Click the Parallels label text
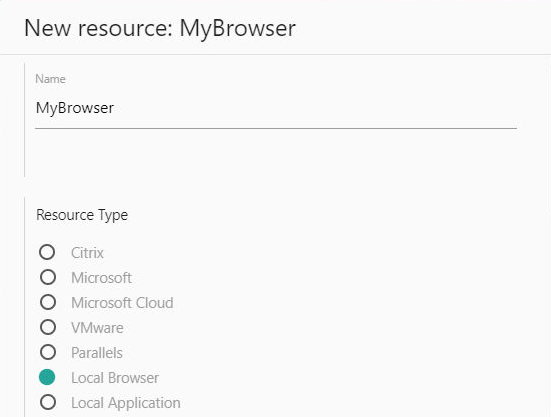This screenshot has height=417, width=551. 97,353
